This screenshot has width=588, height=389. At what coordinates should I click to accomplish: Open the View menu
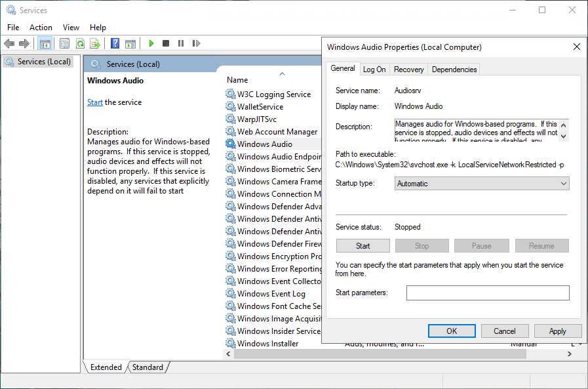(71, 28)
